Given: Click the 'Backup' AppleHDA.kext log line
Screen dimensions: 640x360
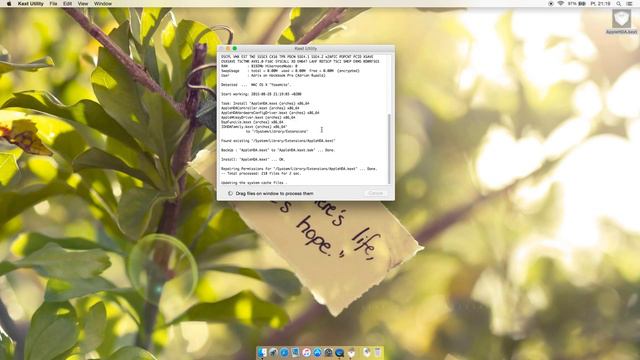Looking at the screenshot, I should pyautogui.click(x=278, y=150).
